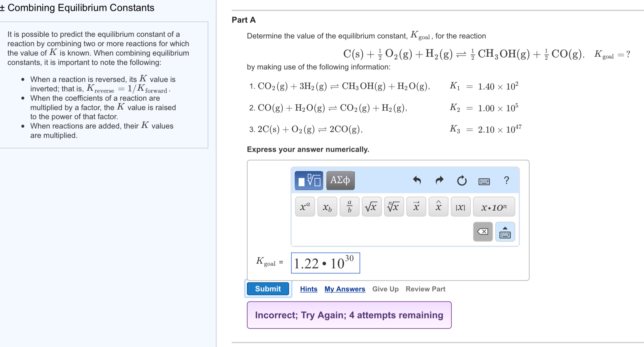Insert an exponent with the x^a icon
This screenshot has height=347, width=644.
coord(304,207)
